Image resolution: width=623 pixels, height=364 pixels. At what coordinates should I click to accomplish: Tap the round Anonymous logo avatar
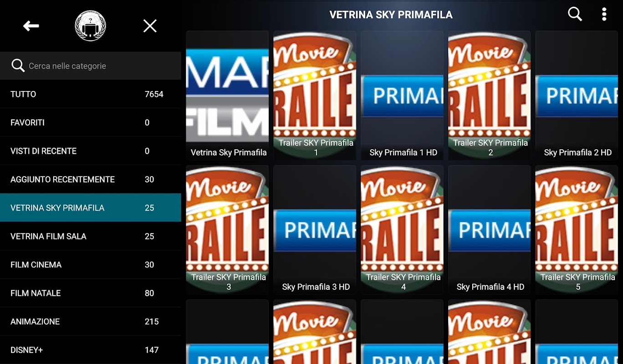[x=90, y=26]
